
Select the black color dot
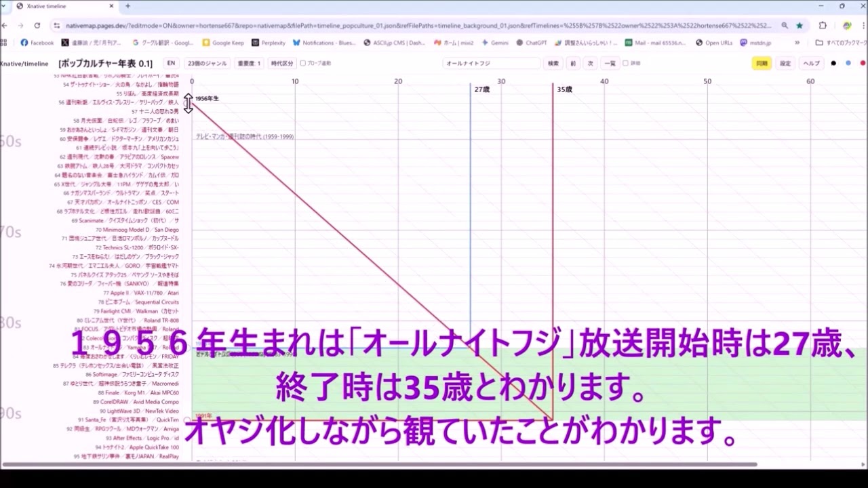pos(833,63)
